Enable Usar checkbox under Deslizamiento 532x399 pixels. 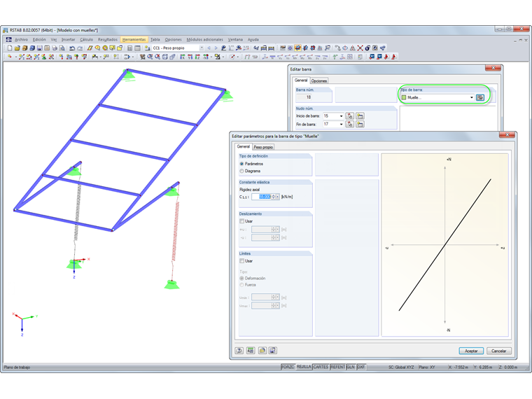tap(242, 221)
